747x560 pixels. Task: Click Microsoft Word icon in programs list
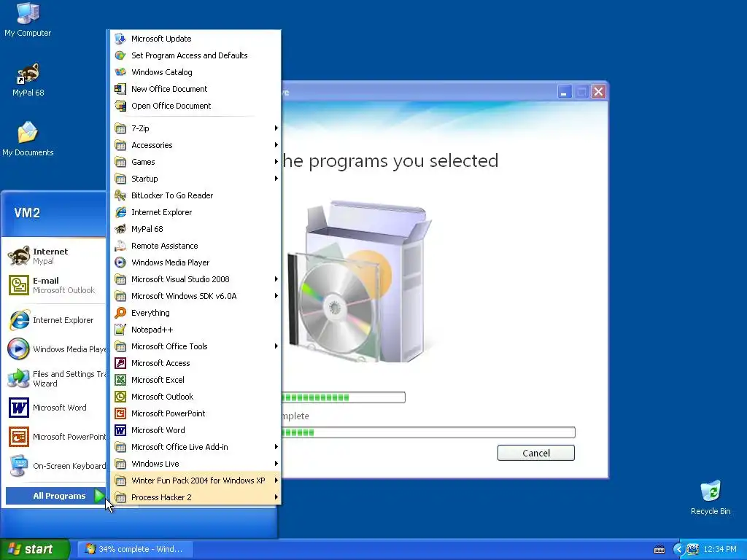tap(120, 430)
